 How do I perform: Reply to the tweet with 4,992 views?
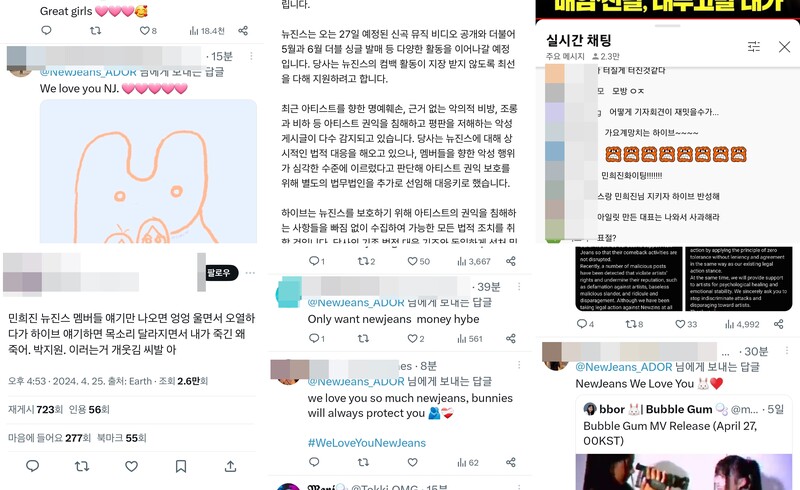tap(582, 324)
